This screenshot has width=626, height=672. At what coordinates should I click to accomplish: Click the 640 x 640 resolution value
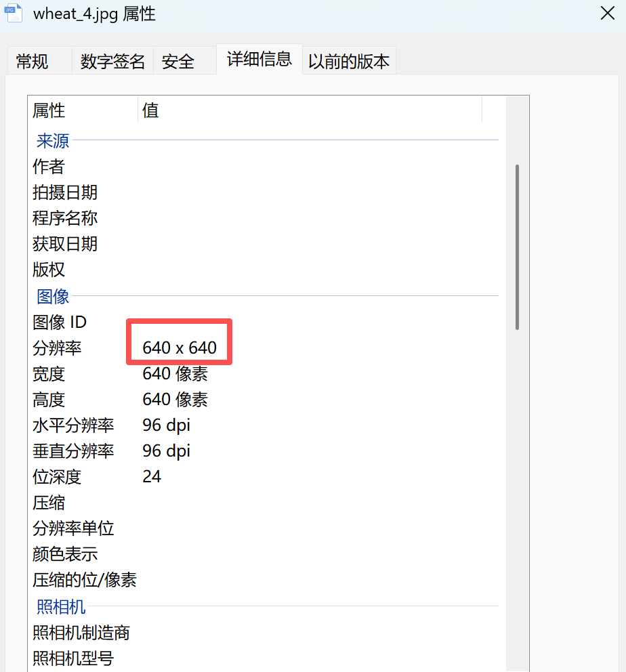tap(180, 348)
